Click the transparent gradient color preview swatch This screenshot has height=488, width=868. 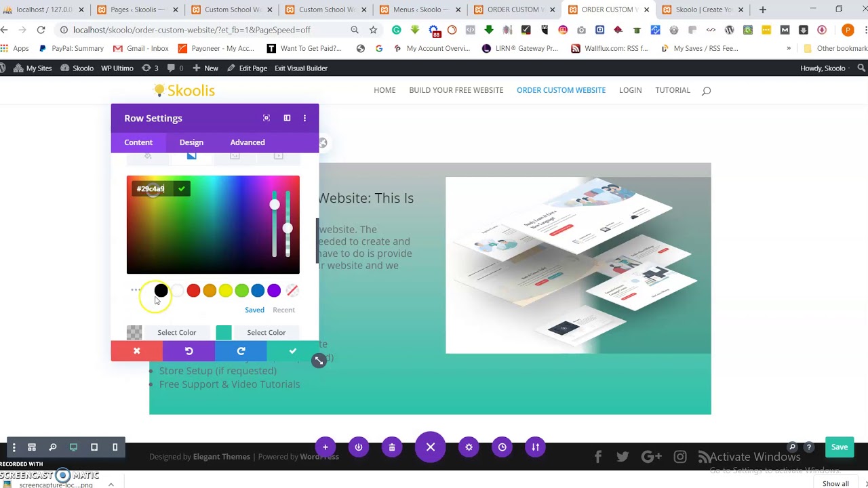pos(134,333)
